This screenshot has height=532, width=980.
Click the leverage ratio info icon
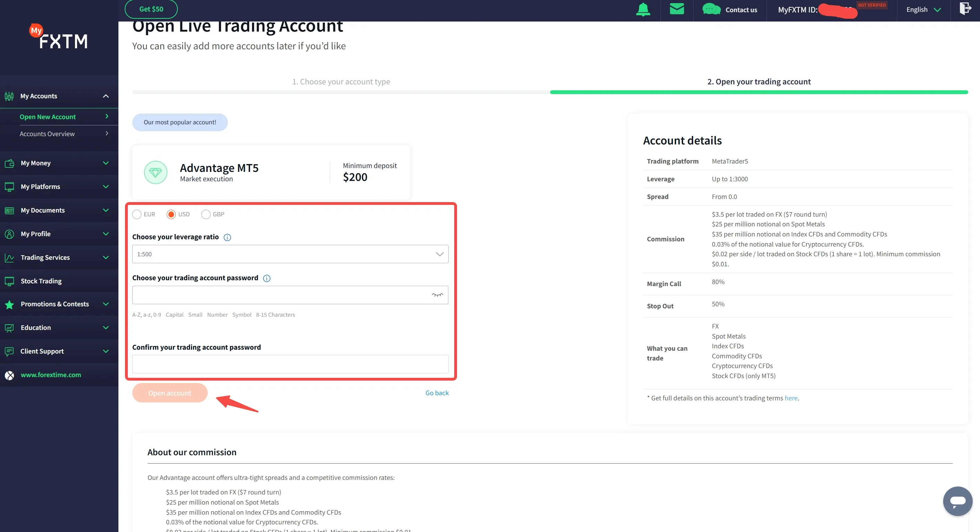point(227,238)
